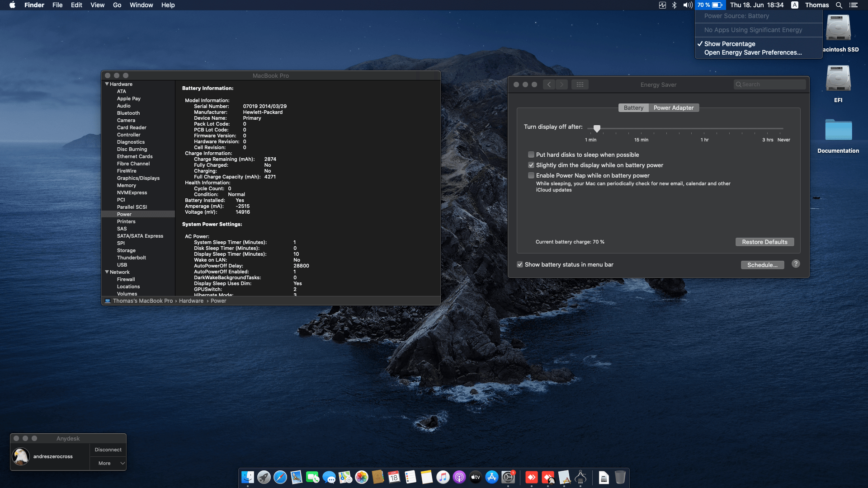The height and width of the screenshot is (488, 868).
Task: Open Apple TV app in Dock
Action: pyautogui.click(x=476, y=477)
